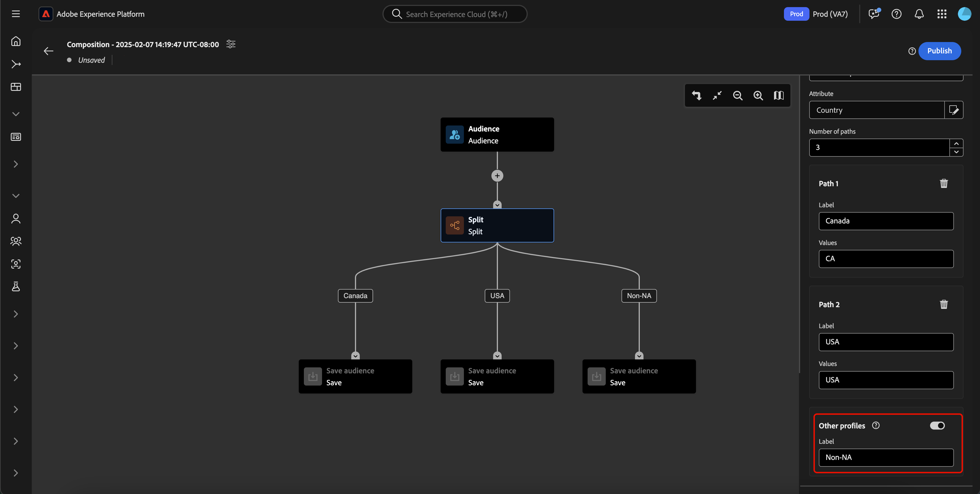Screen dimensions: 980x494
Task: Click the zoom in canvas icon
Action: point(758,95)
